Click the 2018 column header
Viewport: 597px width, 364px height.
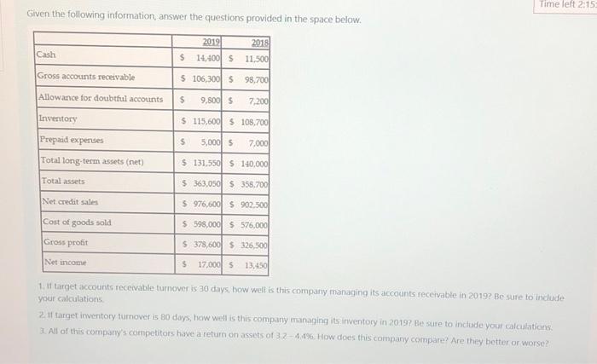click(x=260, y=43)
